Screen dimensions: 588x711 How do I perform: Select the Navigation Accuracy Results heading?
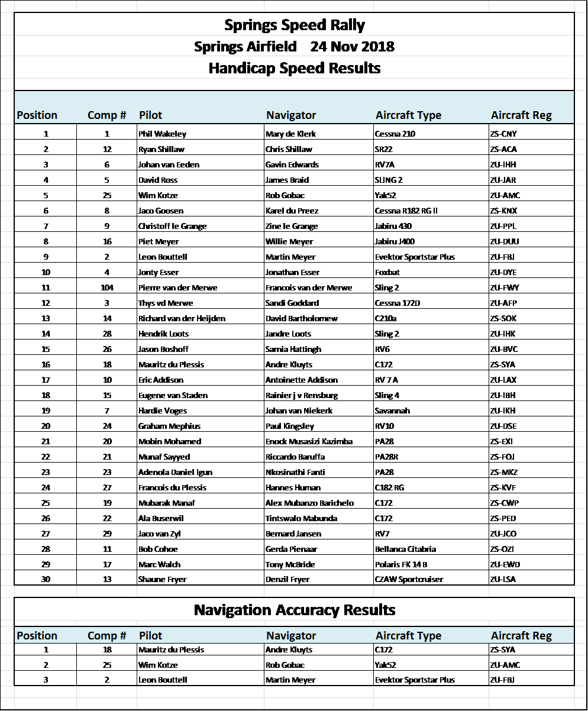click(294, 609)
